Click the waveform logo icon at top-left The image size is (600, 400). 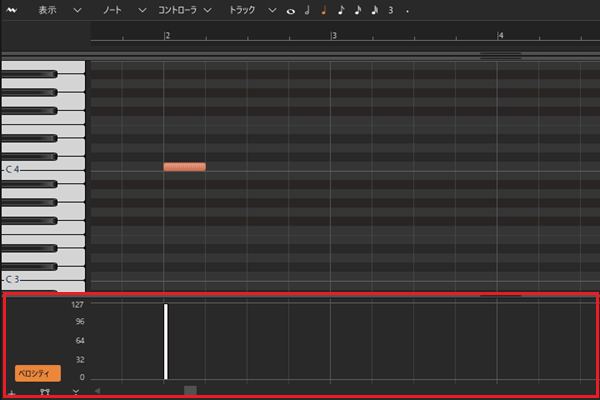(12, 9)
